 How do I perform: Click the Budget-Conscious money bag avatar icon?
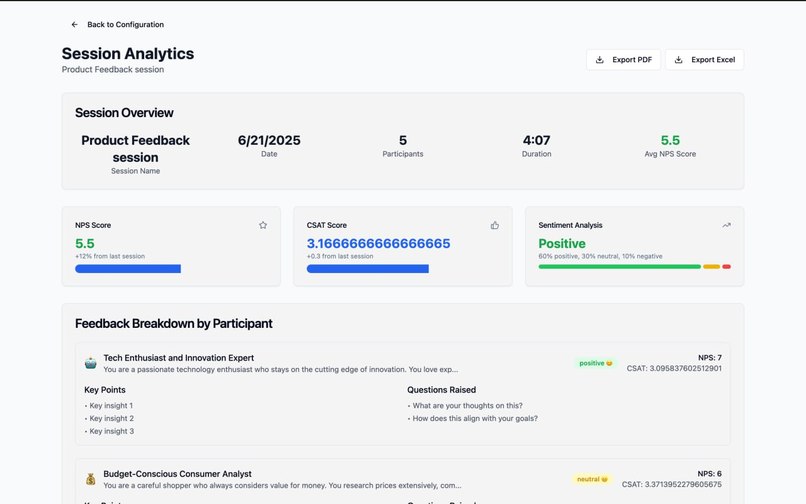click(x=90, y=479)
